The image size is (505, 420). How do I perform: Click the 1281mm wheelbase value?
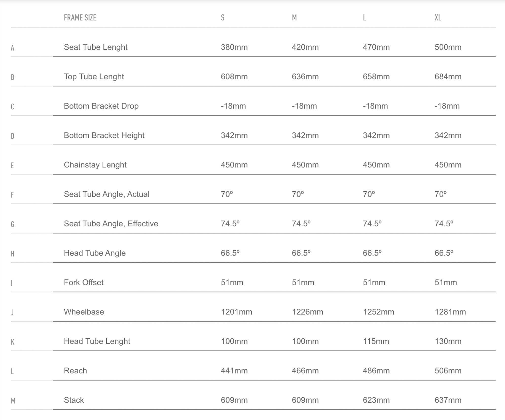pyautogui.click(x=450, y=312)
